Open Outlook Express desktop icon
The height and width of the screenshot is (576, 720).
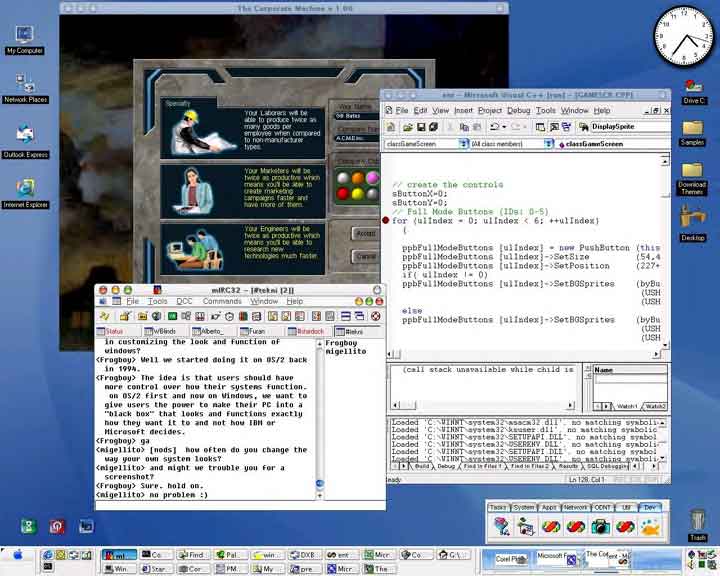[25, 141]
